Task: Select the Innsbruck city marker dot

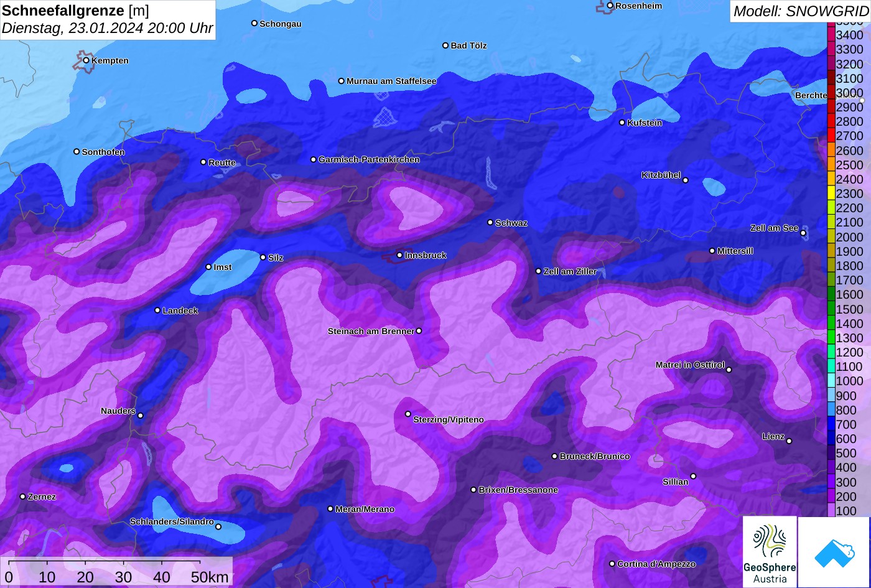Action: pyautogui.click(x=399, y=255)
